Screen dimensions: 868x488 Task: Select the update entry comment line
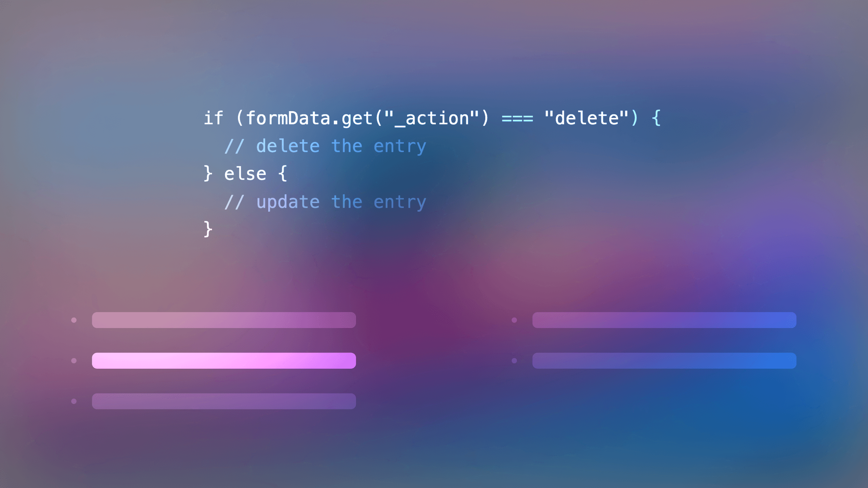(x=324, y=201)
